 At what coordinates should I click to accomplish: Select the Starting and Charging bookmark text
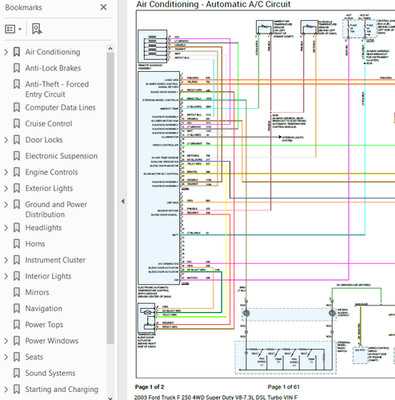62,389
